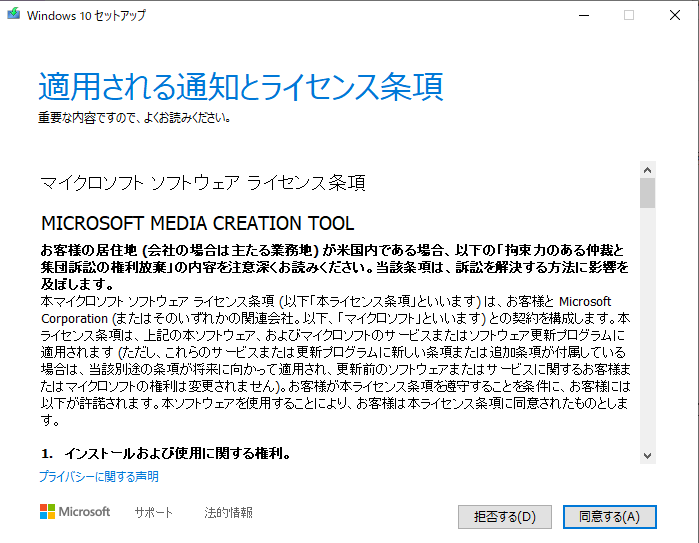Accept the license with 同意する(A) button
This screenshot has width=699, height=543.
(609, 517)
